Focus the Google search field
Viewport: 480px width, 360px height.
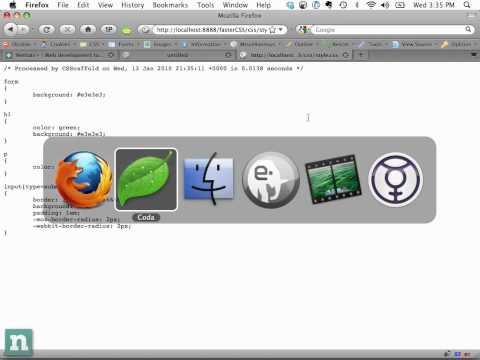pyautogui.click(x=388, y=30)
